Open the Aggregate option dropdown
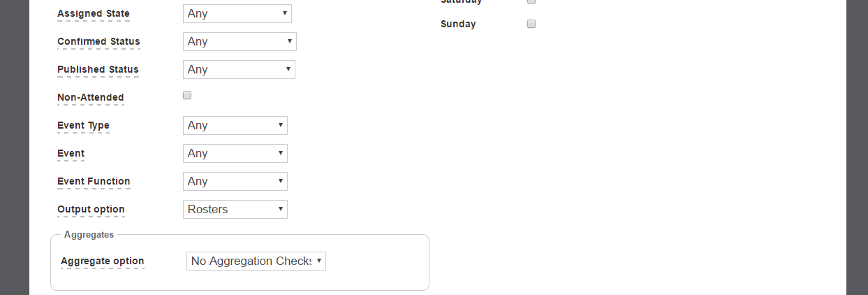This screenshot has height=295, width=868. point(256,261)
